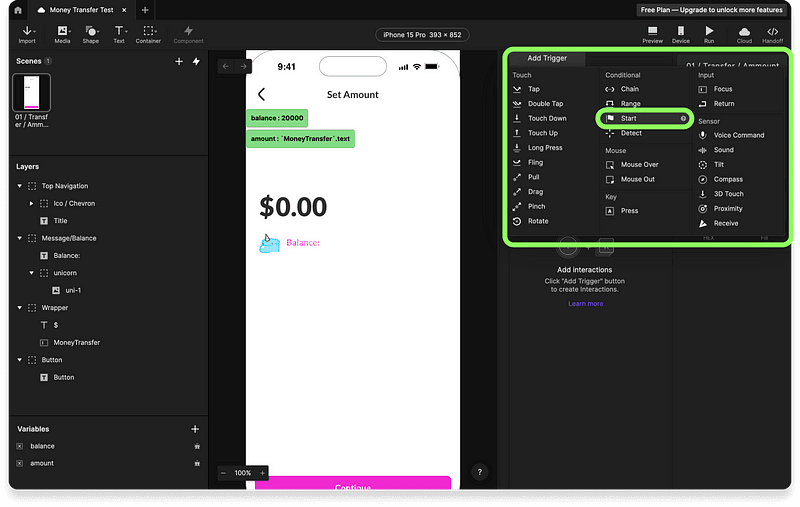800x507 pixels.
Task: Toggle debug icon for amount variable
Action: pos(197,464)
